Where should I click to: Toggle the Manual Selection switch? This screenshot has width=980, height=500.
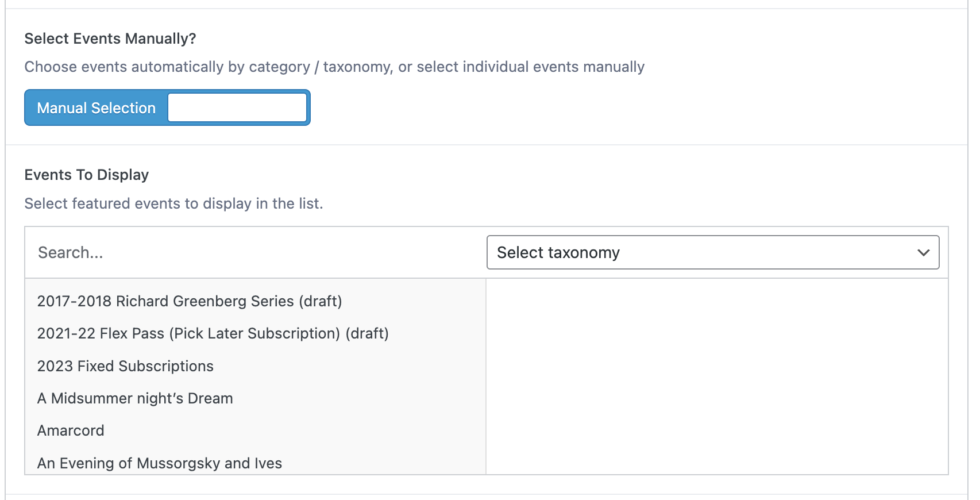click(167, 107)
